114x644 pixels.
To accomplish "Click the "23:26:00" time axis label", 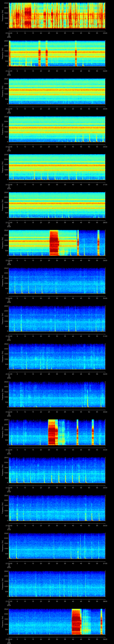I will (x=9, y=184).
